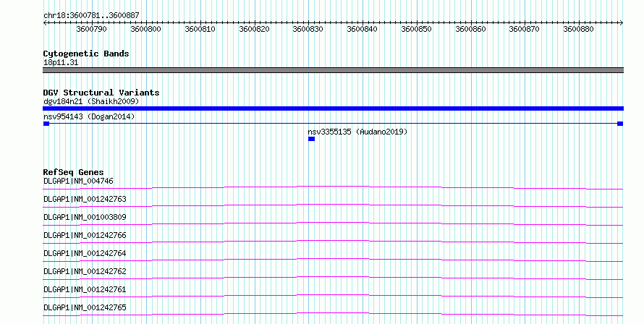644x324 pixels.
Task: Click ruler position 3600810
Action: point(200,29)
